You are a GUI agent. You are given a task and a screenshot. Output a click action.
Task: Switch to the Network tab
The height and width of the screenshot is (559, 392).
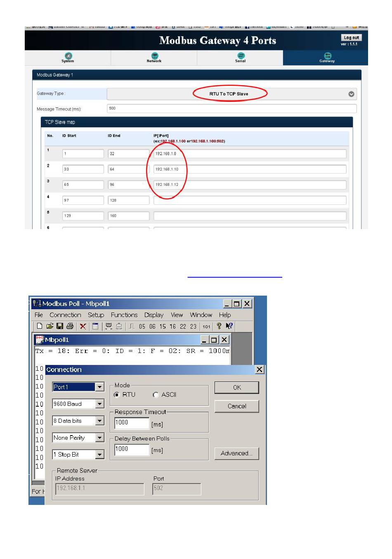154,58
